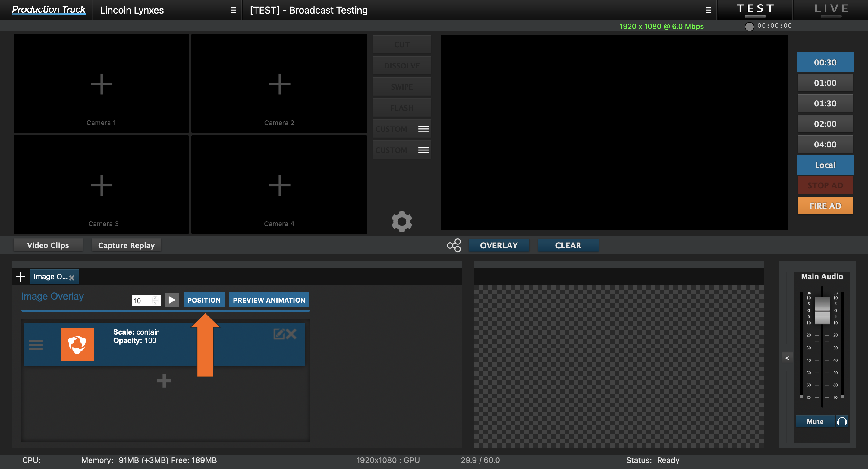Add another image with the plus icon
This screenshot has height=469, width=868.
tap(164, 381)
